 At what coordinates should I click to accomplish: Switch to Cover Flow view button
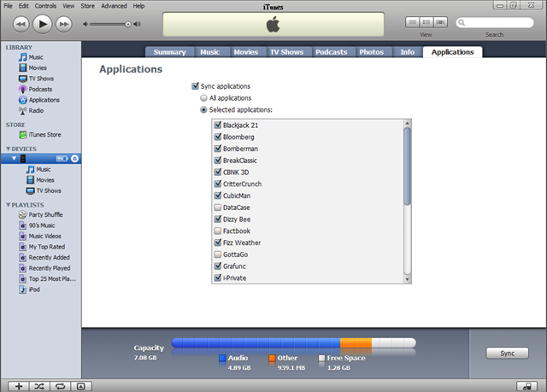pos(440,22)
